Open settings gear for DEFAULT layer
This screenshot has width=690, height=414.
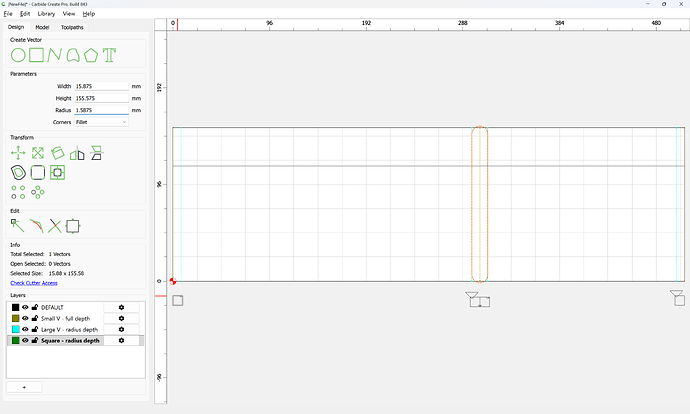tap(121, 308)
